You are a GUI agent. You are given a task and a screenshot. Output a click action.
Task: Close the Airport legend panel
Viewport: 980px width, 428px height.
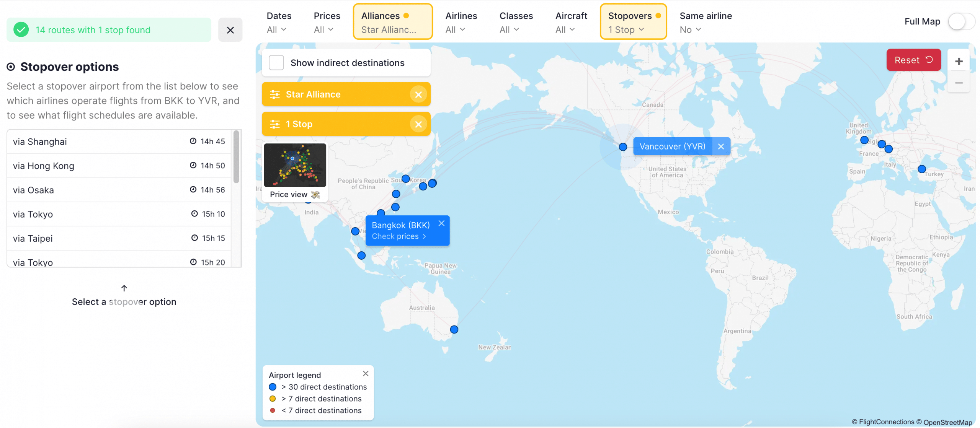click(x=366, y=374)
